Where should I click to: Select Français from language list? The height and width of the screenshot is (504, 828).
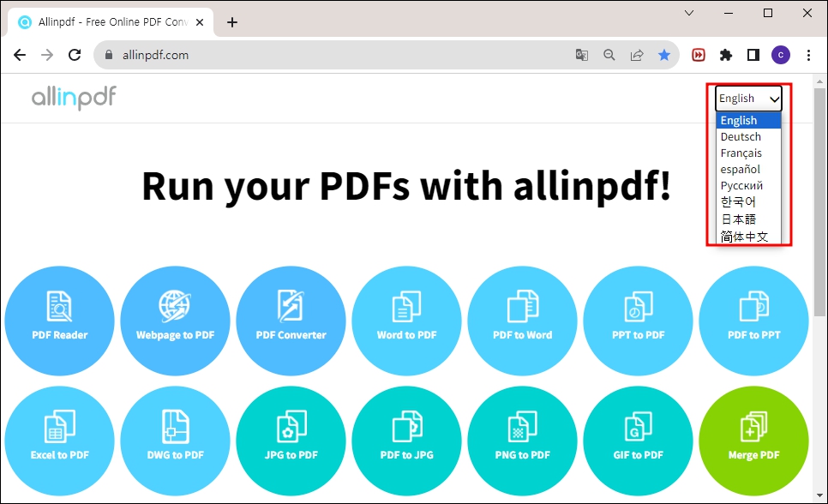point(748,153)
